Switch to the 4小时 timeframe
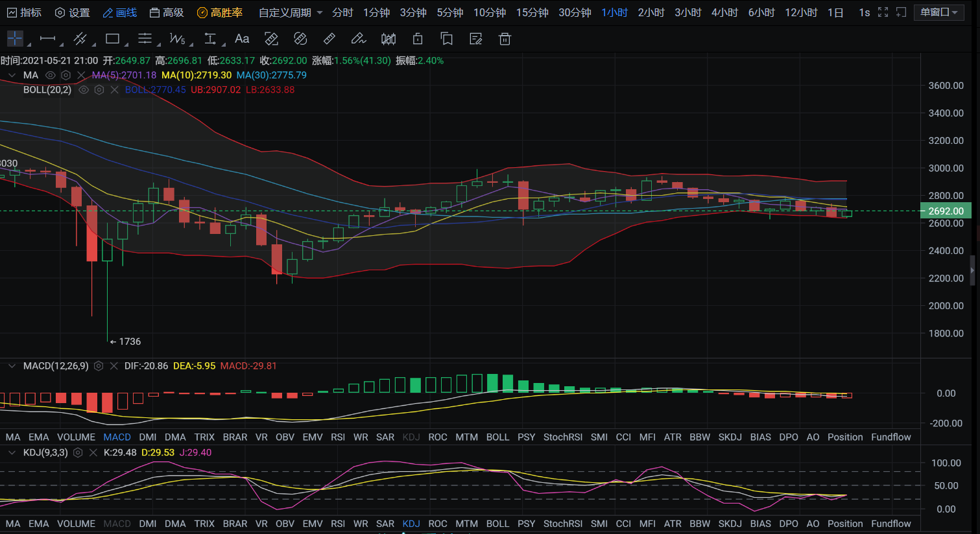The height and width of the screenshot is (534, 980). [724, 12]
